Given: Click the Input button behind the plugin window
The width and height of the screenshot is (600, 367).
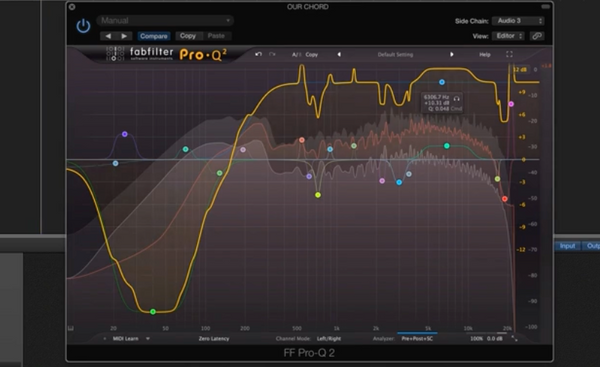Looking at the screenshot, I should (567, 246).
